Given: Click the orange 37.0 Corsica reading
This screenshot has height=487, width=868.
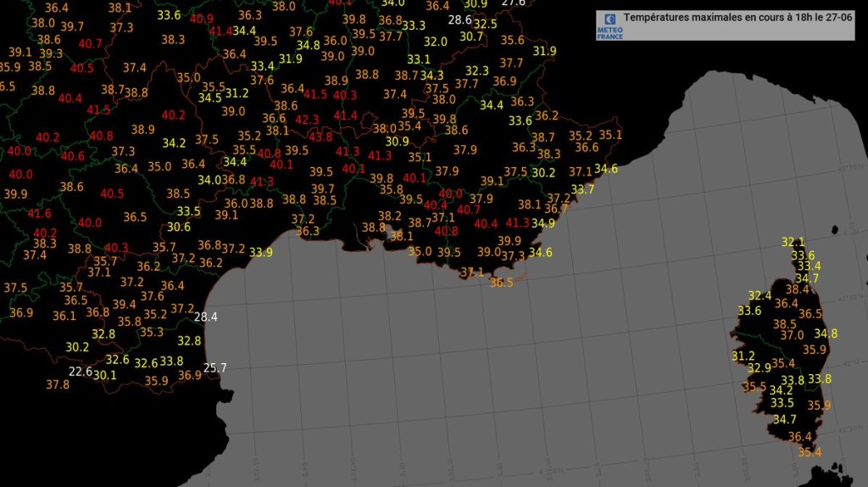Looking at the screenshot, I should [792, 335].
